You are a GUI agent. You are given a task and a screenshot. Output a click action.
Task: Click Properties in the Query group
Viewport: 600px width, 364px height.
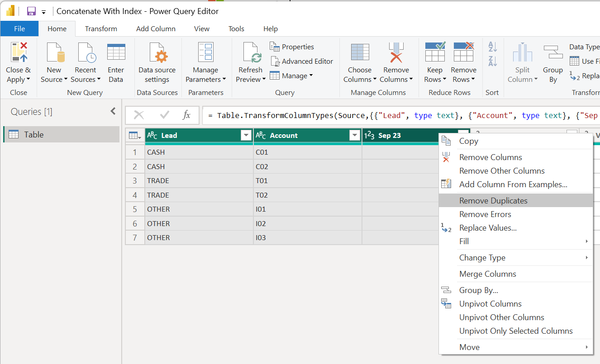click(x=292, y=47)
